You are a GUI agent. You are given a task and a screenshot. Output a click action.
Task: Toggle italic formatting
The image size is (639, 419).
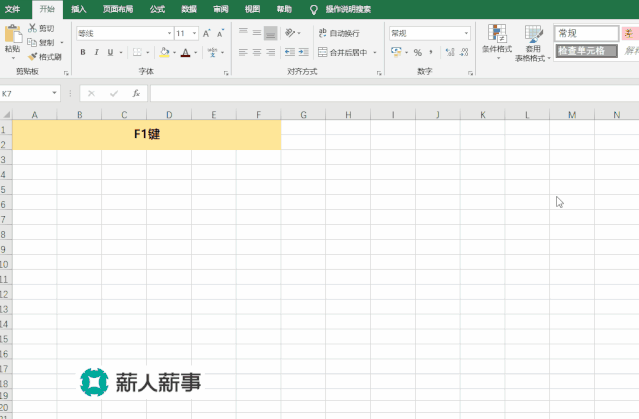97,52
